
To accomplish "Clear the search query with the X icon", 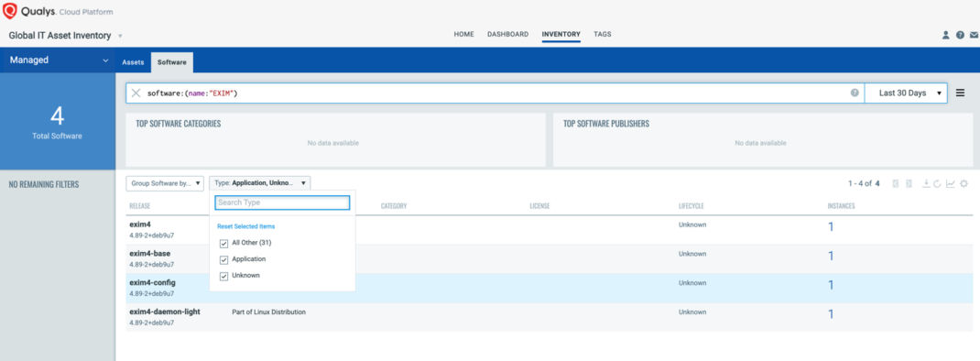I will point(136,93).
